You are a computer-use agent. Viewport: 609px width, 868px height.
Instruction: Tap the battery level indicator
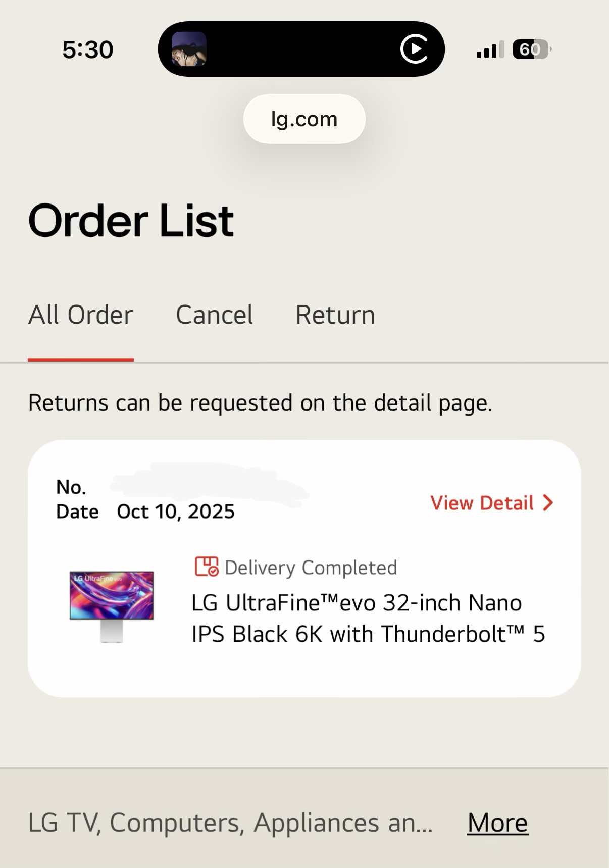click(x=531, y=49)
